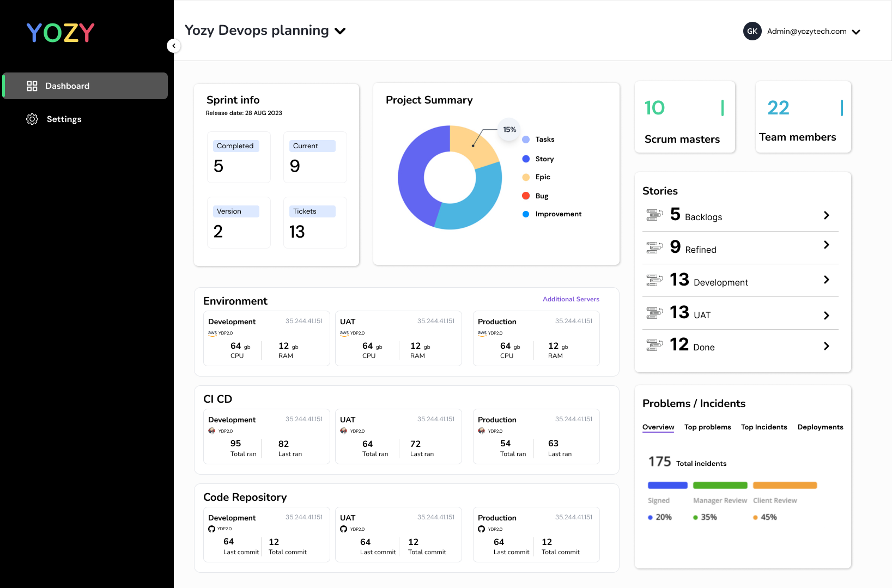Click the Dashboard grid icon in sidebar
Viewport: 892px width, 588px height.
pos(32,86)
